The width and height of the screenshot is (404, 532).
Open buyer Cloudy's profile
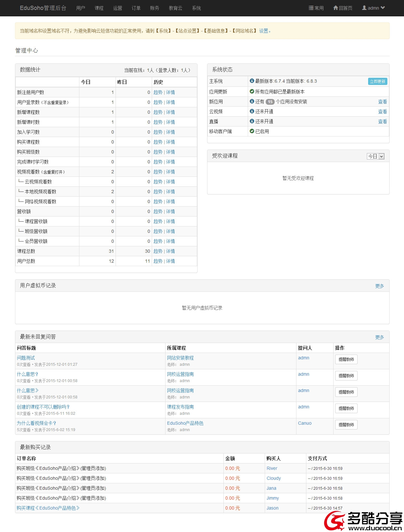(274, 478)
